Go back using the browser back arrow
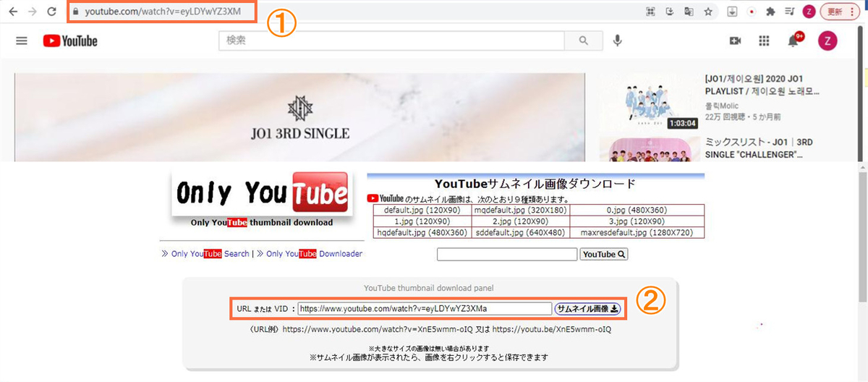The width and height of the screenshot is (868, 382). coord(12,12)
